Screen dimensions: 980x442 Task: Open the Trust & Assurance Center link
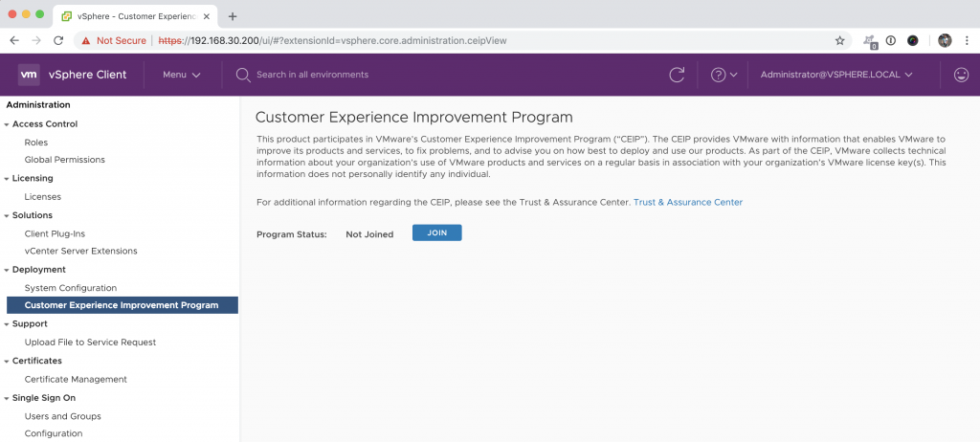click(687, 203)
